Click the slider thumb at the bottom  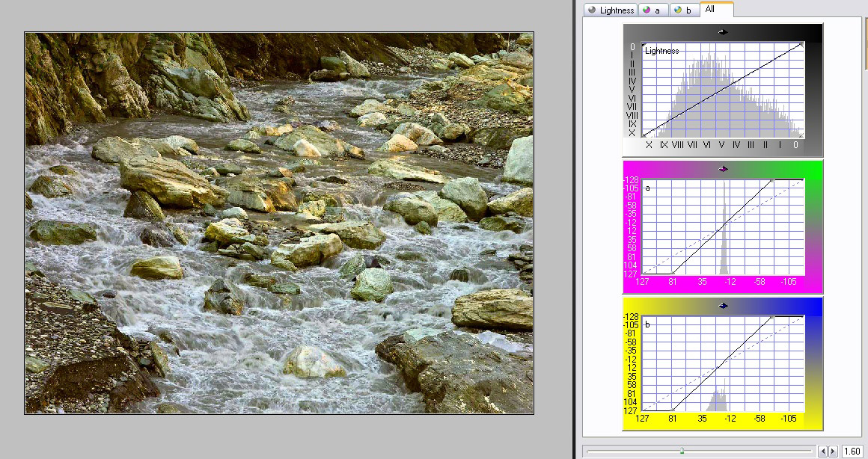click(x=682, y=451)
